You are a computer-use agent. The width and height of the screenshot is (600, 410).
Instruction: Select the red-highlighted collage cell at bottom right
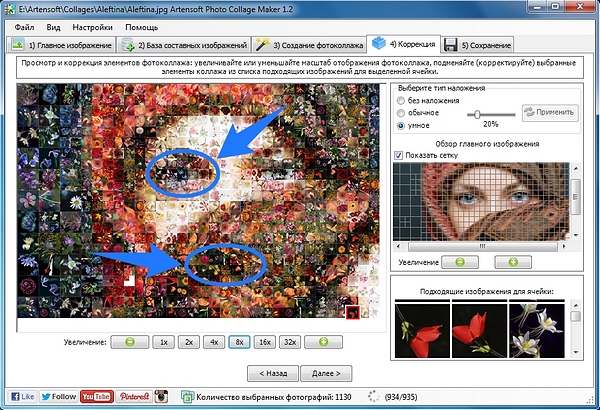point(353,312)
